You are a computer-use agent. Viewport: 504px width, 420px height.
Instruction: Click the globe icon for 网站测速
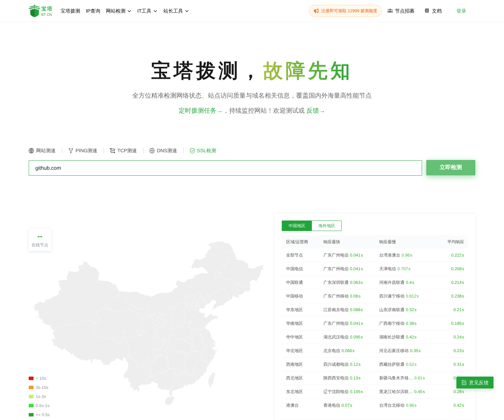[31, 150]
